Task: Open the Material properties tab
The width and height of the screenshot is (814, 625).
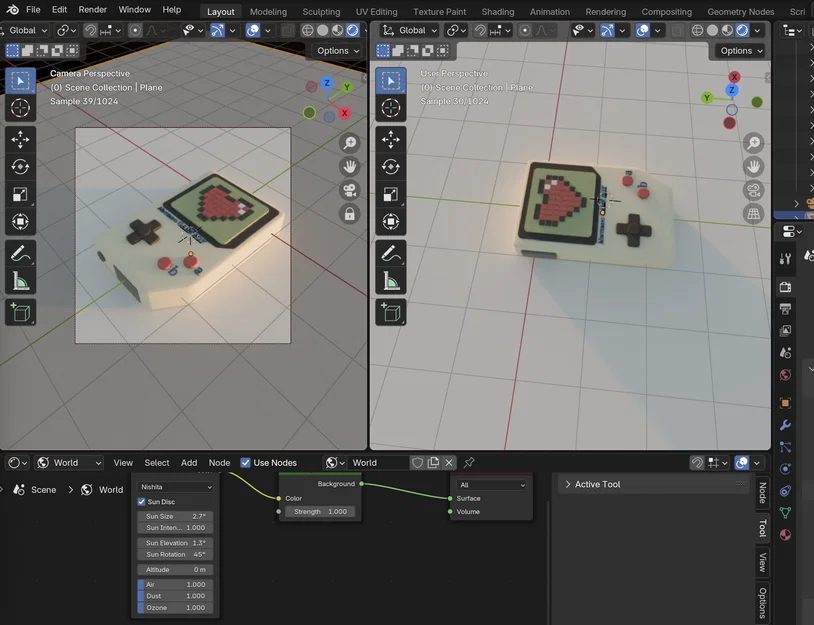Action: [x=785, y=535]
